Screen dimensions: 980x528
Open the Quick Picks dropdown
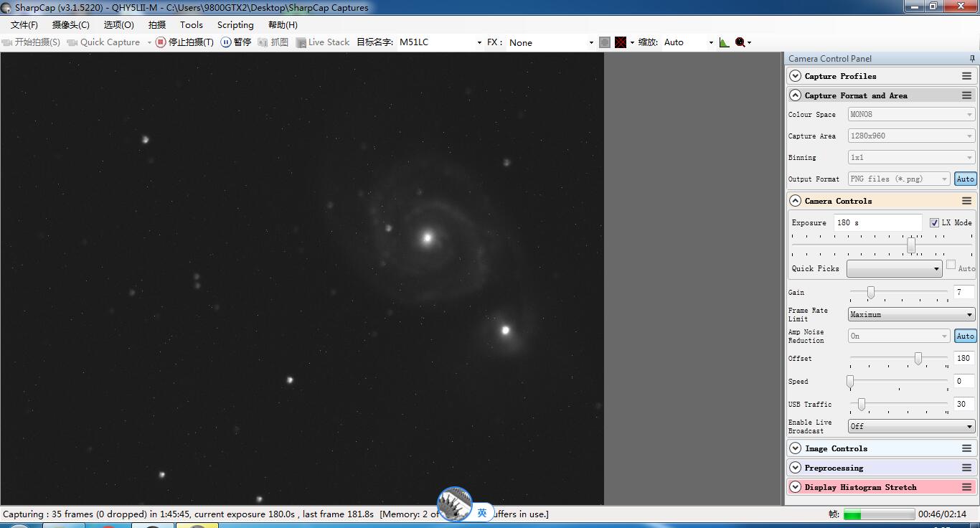[x=894, y=268]
